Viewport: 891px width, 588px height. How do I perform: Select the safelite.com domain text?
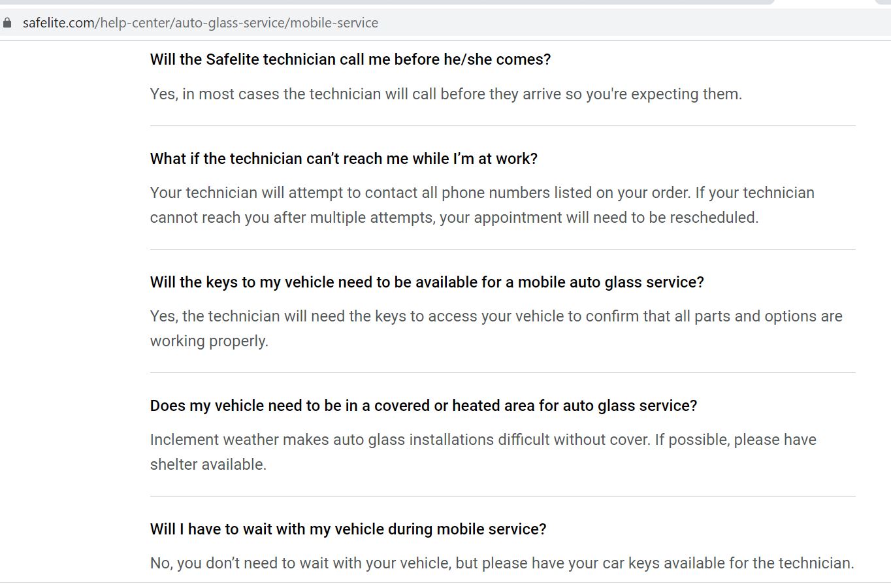[x=59, y=22]
